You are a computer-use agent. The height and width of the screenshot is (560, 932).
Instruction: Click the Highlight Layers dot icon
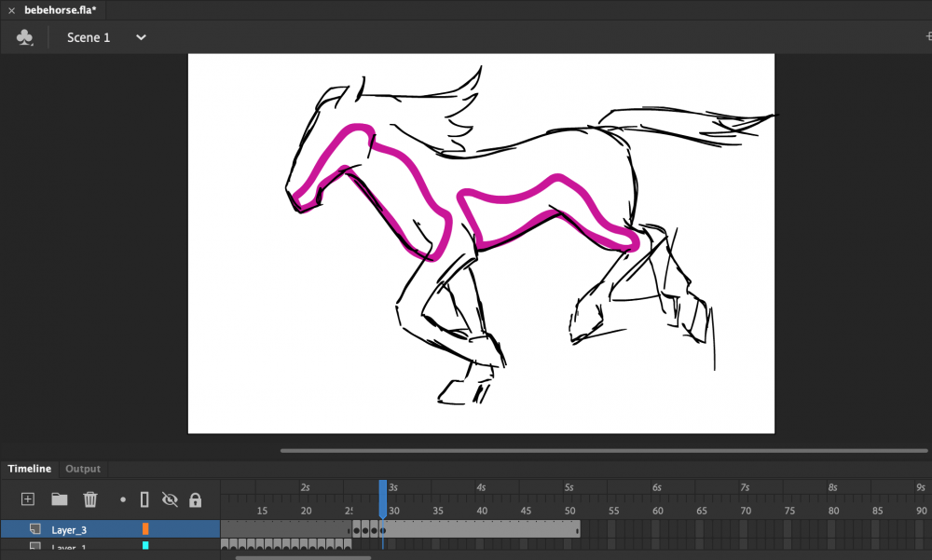click(x=122, y=499)
